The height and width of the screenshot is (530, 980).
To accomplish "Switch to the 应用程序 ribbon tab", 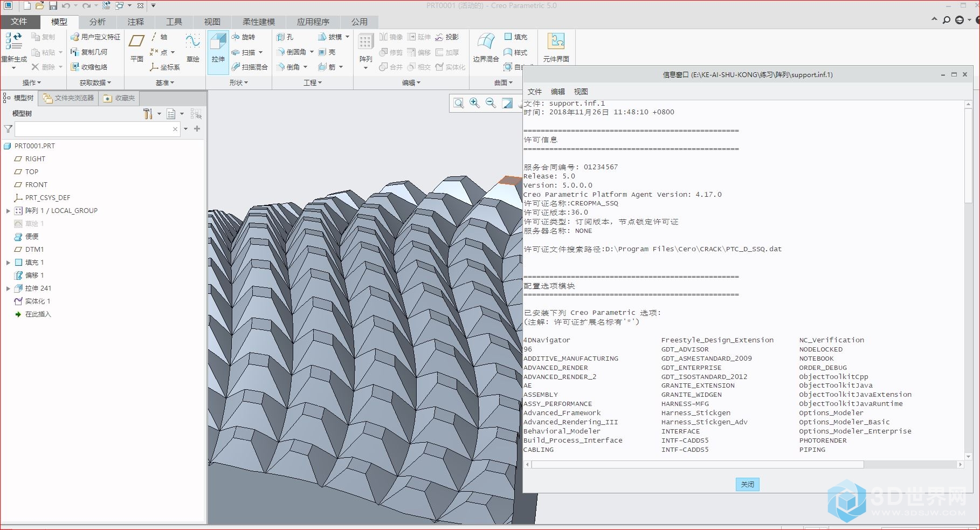I will tap(313, 22).
